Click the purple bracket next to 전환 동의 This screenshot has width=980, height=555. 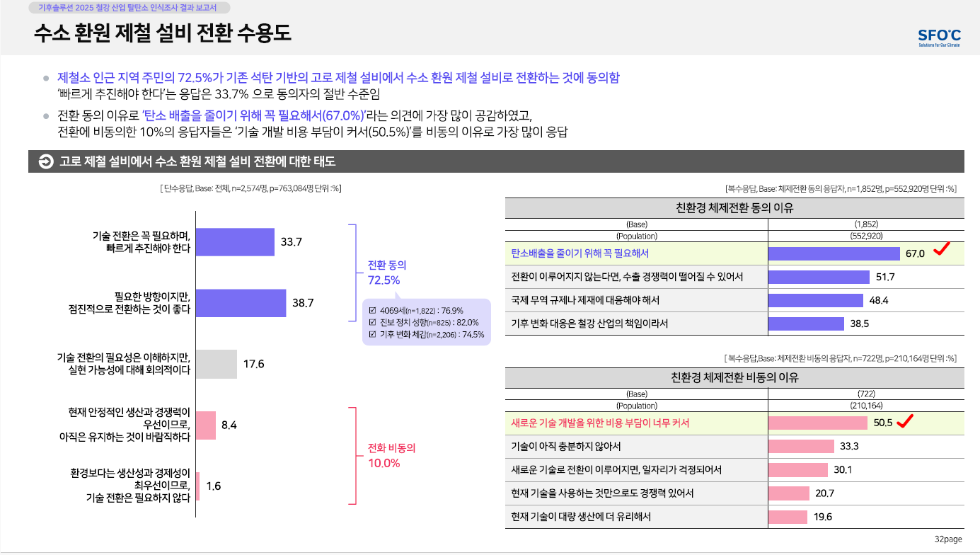[352, 272]
